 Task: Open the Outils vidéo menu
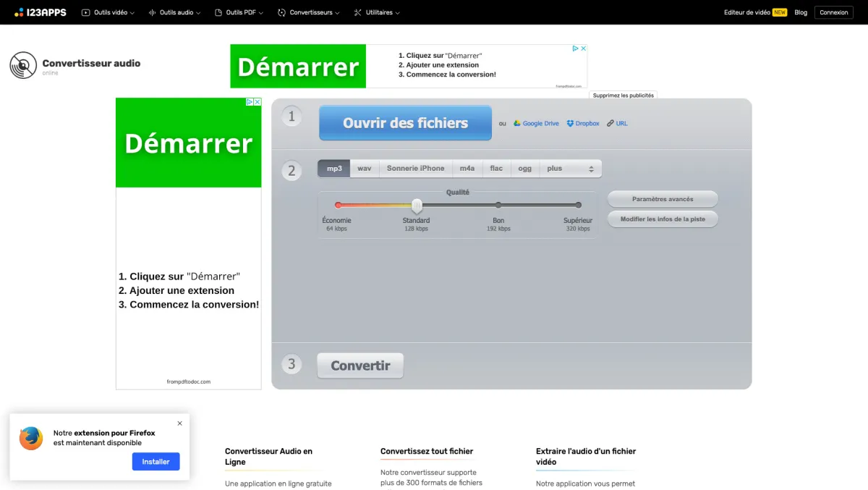(x=108, y=12)
